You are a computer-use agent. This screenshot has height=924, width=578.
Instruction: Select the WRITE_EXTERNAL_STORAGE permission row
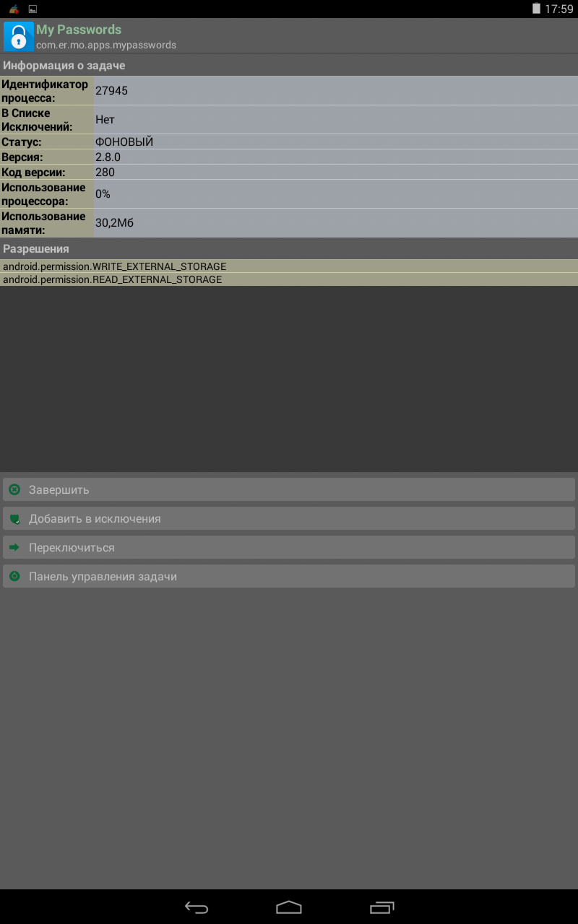pos(289,266)
